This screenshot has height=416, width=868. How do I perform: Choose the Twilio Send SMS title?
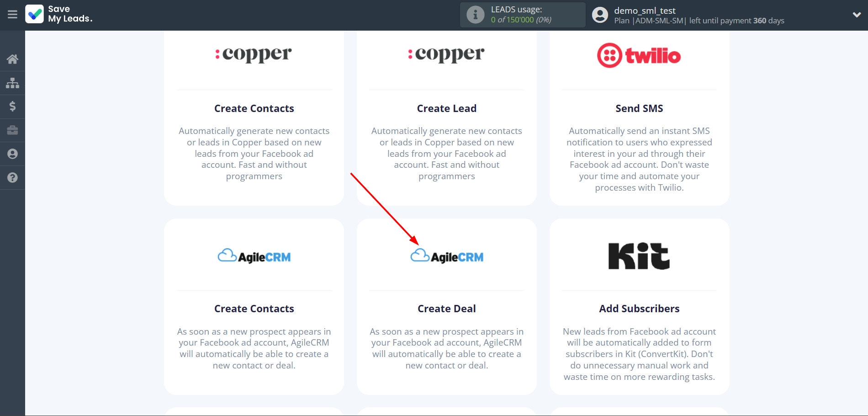tap(639, 108)
